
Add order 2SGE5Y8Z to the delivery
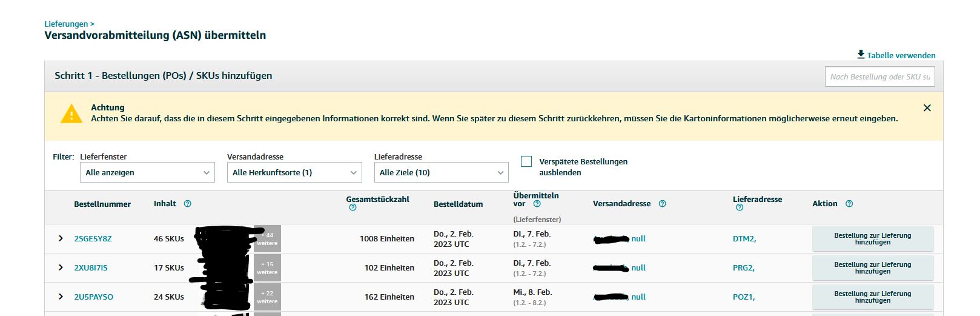pos(872,239)
